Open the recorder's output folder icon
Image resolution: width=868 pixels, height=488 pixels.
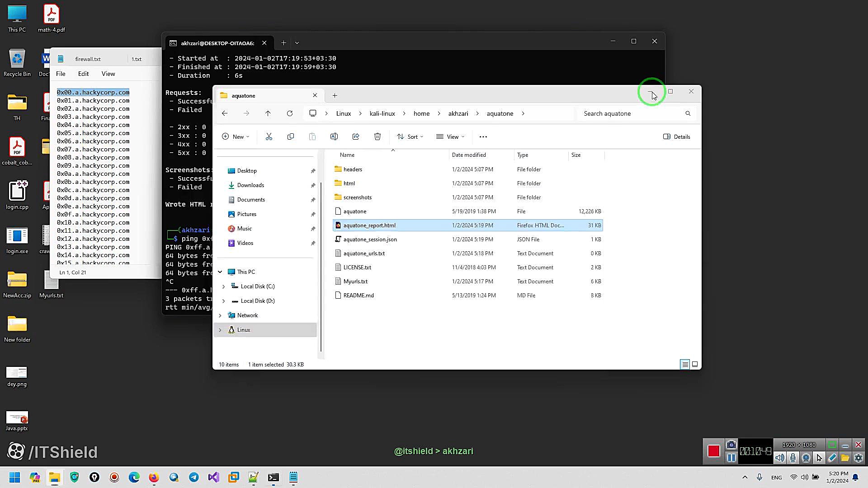click(x=845, y=458)
